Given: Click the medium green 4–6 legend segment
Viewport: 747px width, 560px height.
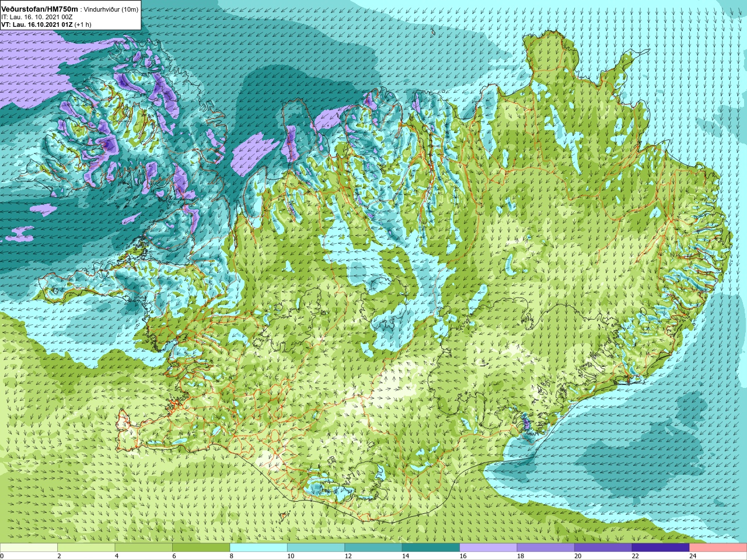Looking at the screenshot, I should point(144,547).
